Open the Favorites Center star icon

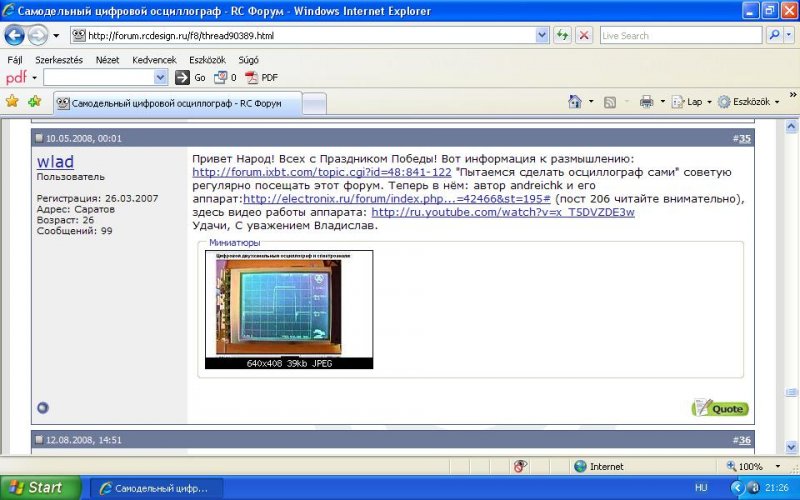click(12, 102)
